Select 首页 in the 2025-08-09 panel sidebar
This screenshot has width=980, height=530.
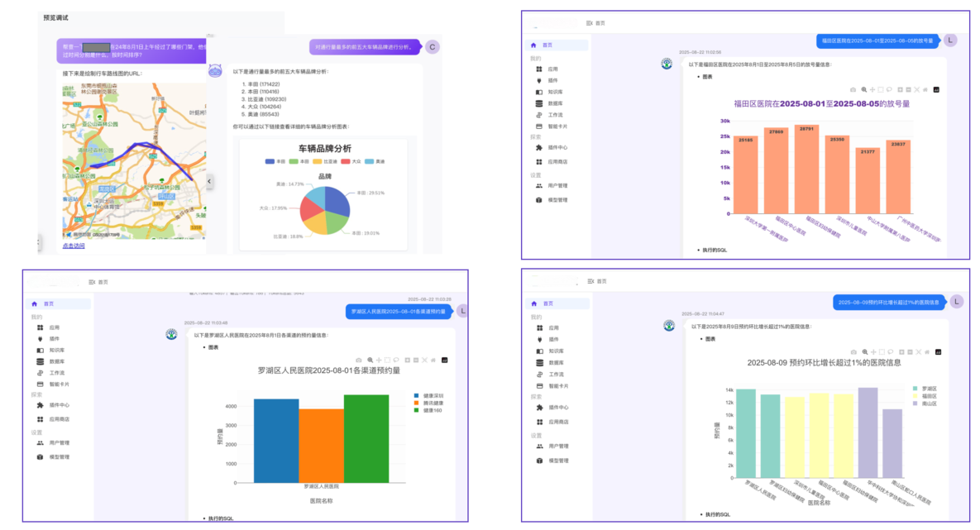(x=557, y=303)
